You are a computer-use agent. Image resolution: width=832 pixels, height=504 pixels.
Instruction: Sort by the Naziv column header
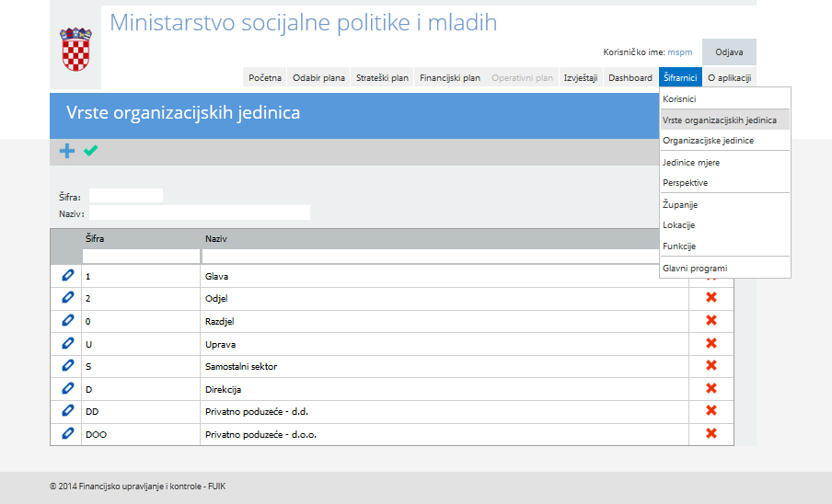coord(216,238)
